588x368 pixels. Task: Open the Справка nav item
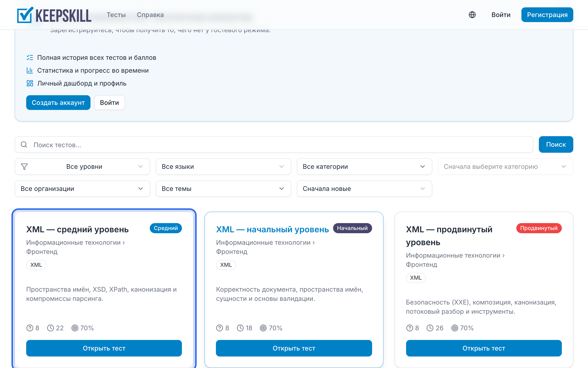tap(150, 15)
